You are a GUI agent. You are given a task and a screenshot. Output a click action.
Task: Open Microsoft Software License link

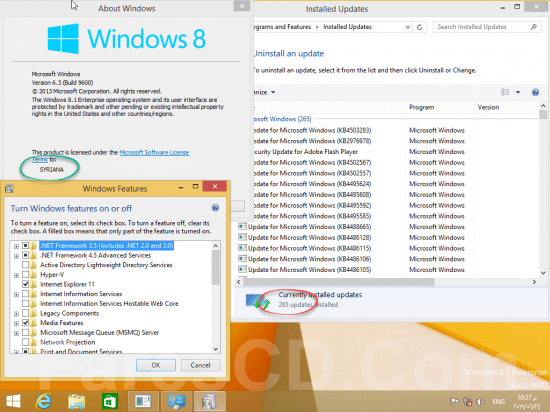point(154,152)
